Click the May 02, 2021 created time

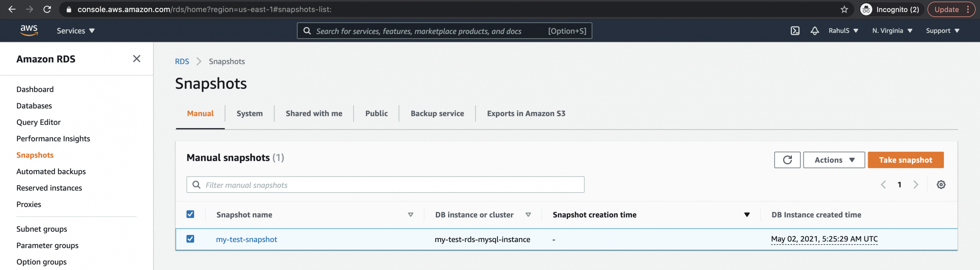click(x=824, y=239)
